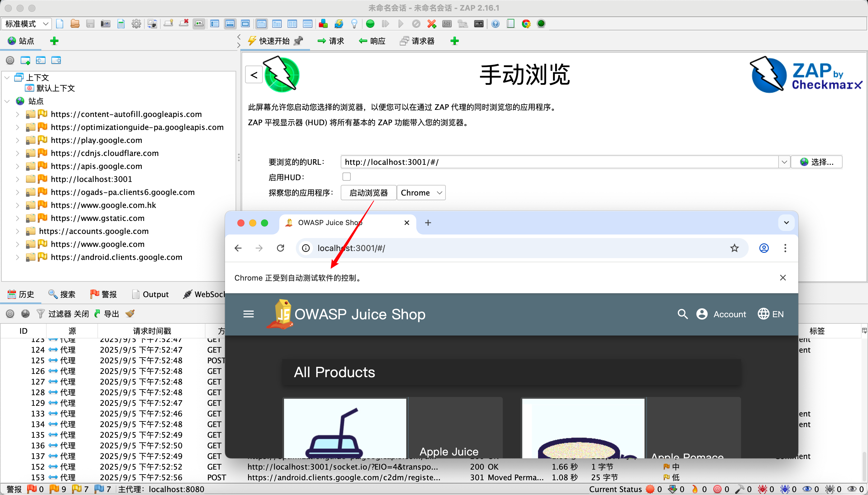The width and height of the screenshot is (868, 495).
Task: Toggle the scope target button in History toolbar
Action: (x=10, y=313)
